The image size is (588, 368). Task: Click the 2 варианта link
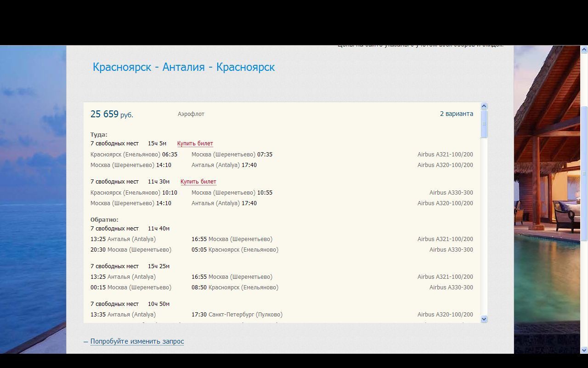(x=456, y=114)
